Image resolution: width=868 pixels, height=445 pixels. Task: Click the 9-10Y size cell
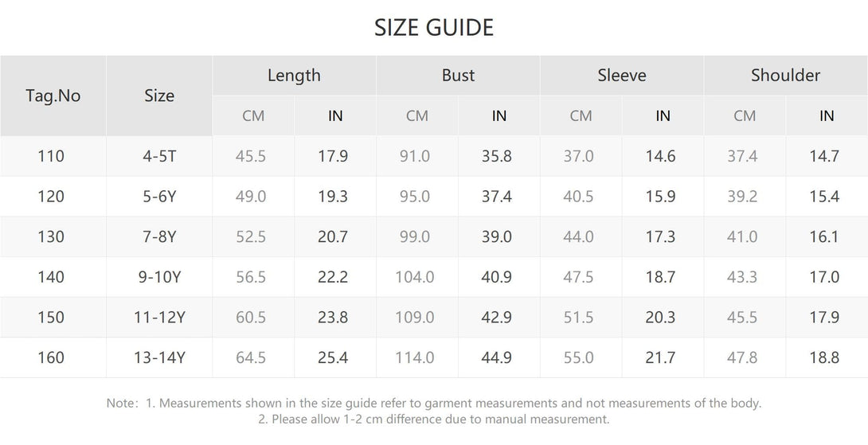click(x=159, y=277)
